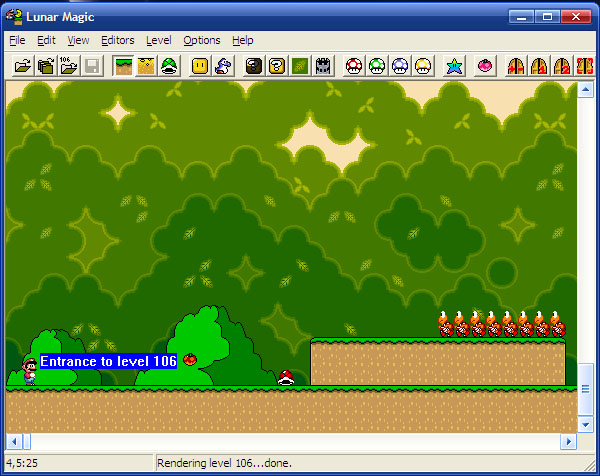600x476 pixels.
Task: Click the raised dirt ledge platform
Action: [x=438, y=362]
